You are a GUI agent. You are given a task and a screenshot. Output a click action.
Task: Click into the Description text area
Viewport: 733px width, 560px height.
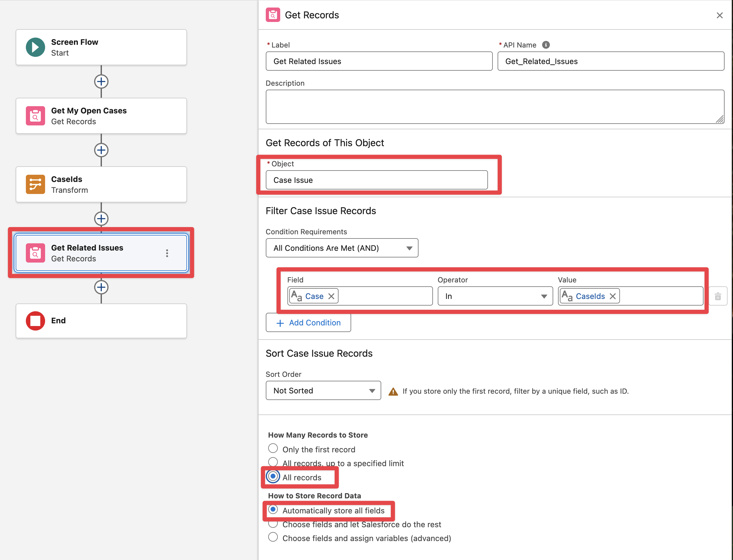pos(495,107)
